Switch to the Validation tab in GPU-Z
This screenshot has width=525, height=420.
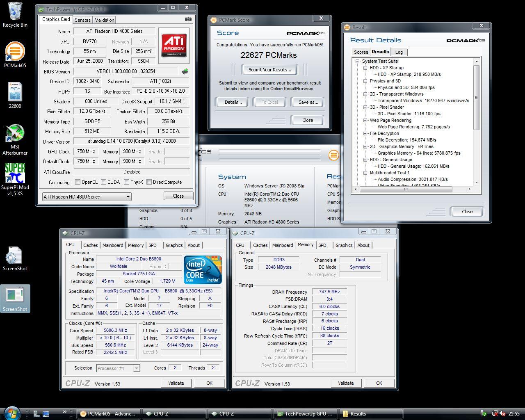(x=105, y=20)
